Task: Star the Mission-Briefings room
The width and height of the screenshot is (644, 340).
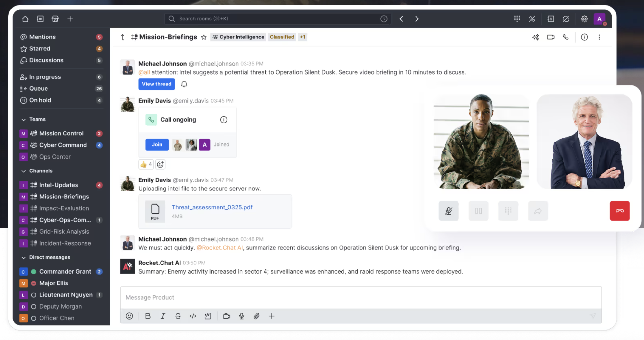Action: (x=204, y=37)
